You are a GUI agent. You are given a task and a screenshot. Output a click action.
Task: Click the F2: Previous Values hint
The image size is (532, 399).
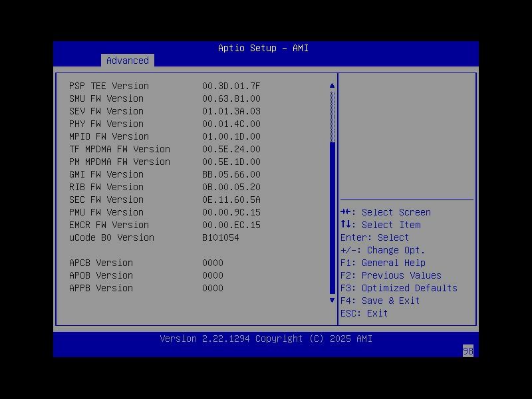(391, 275)
